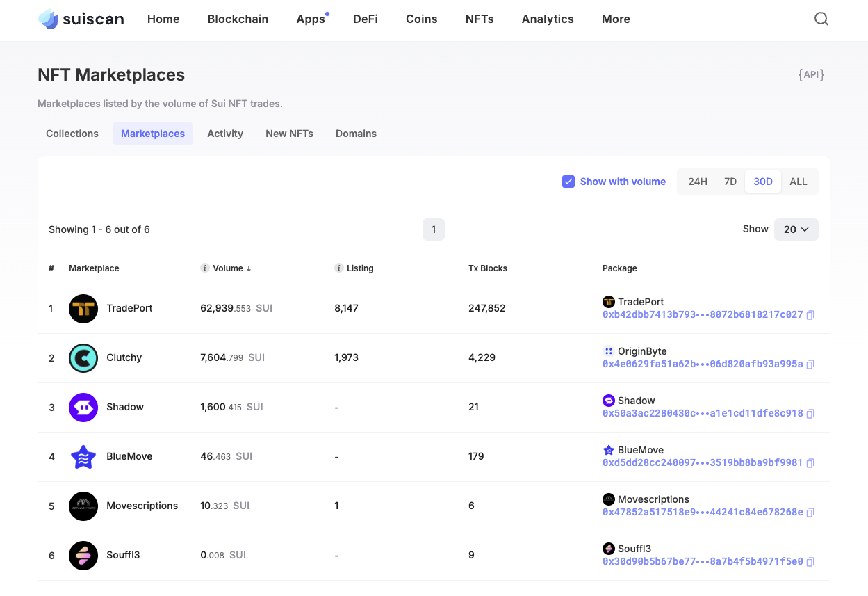Select the 24H time range
The image size is (868, 596).
tap(698, 182)
